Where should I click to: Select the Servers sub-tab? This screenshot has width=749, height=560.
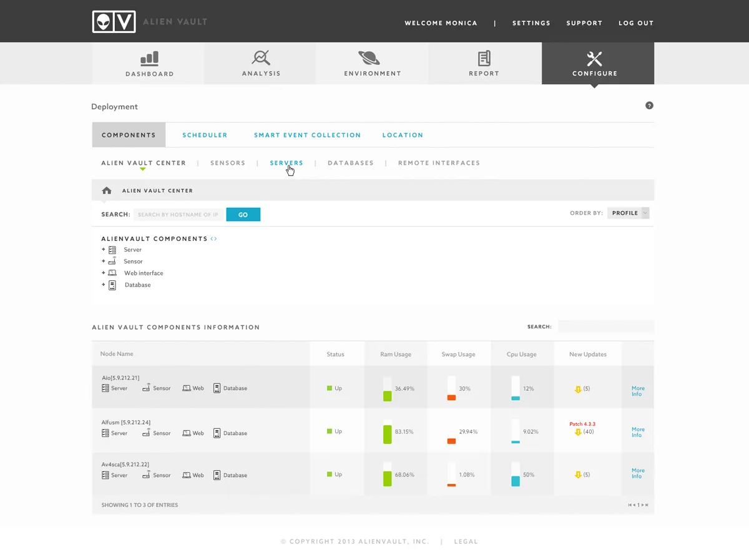(x=286, y=163)
